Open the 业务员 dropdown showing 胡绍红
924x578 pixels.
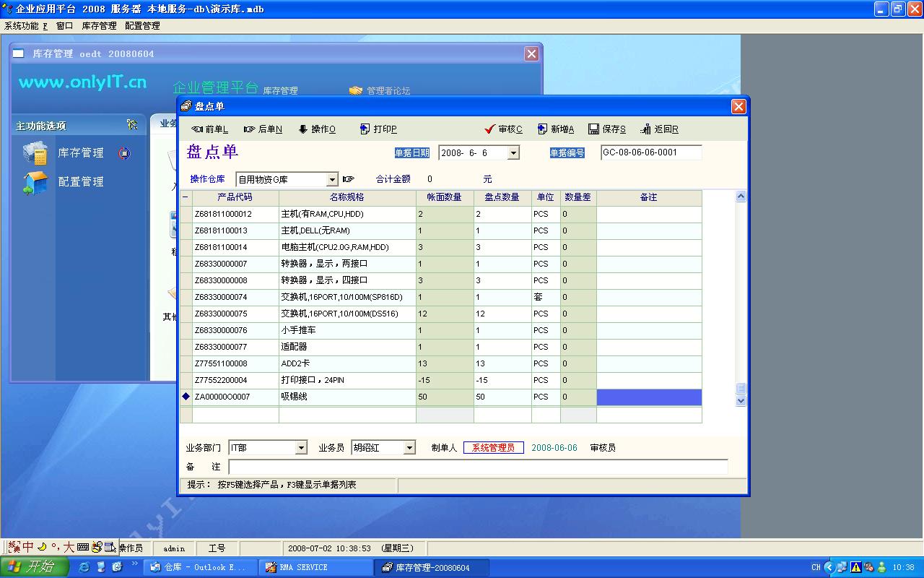pos(409,448)
